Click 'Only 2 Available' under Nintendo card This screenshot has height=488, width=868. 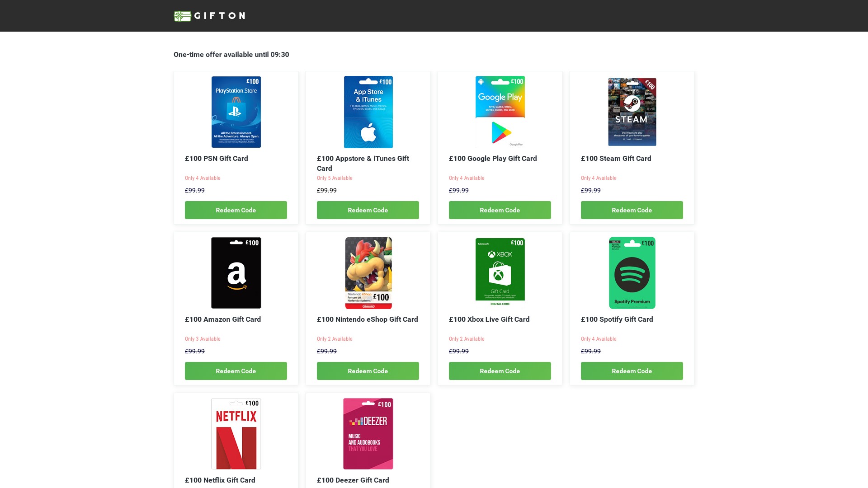click(335, 339)
